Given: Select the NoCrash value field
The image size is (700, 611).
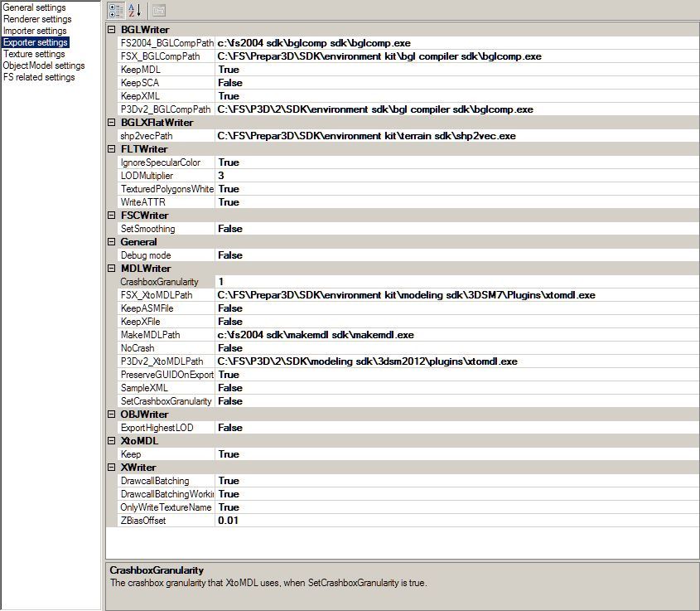Looking at the screenshot, I should 456,348.
